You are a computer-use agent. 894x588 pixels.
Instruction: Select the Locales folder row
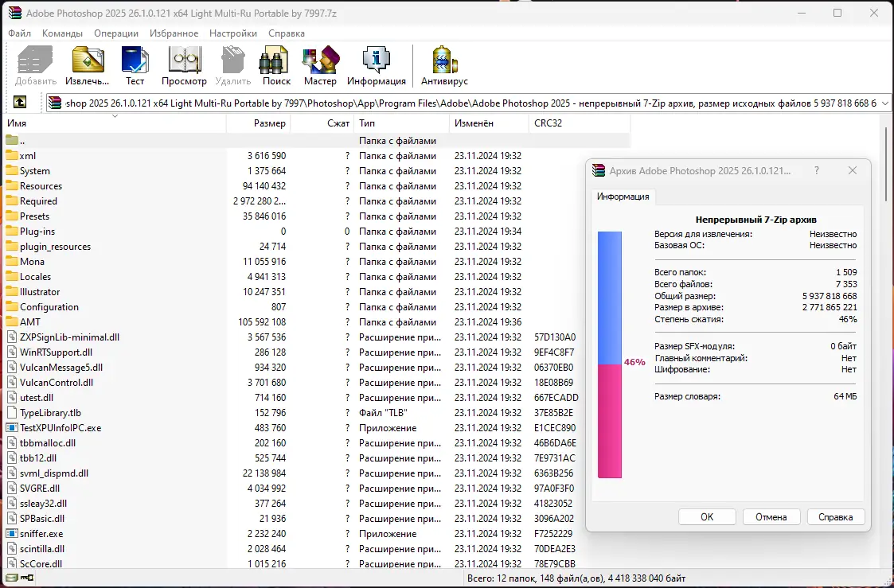pyautogui.click(x=317, y=276)
